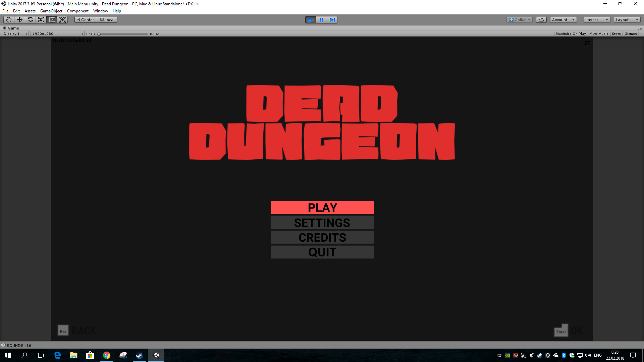
Task: Open the Component menu
Action: 78,11
